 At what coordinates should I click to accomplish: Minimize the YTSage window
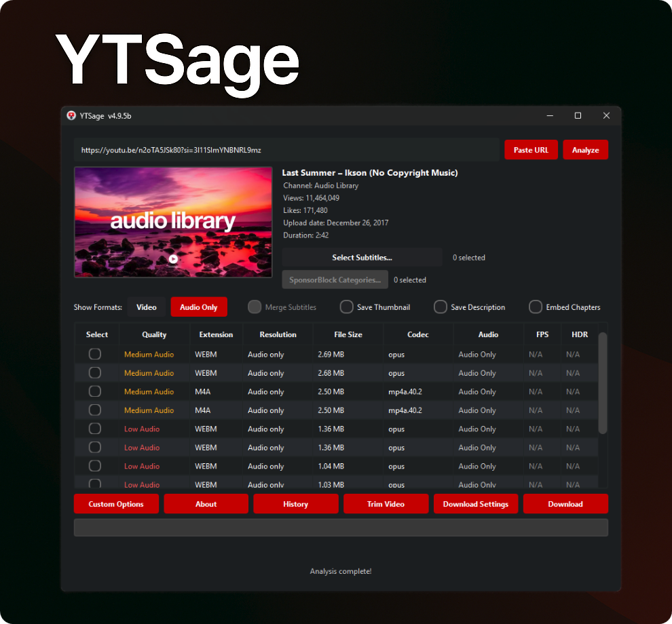pos(550,115)
